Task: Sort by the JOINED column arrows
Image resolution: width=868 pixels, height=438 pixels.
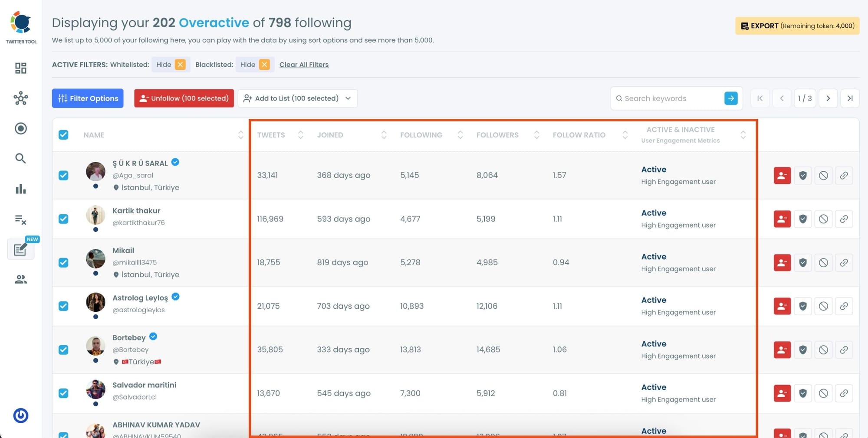Action: click(384, 135)
